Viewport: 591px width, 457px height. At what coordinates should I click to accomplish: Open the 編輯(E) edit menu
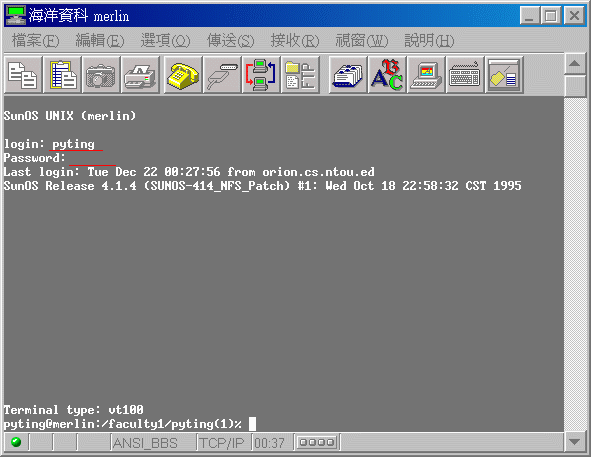pyautogui.click(x=100, y=40)
